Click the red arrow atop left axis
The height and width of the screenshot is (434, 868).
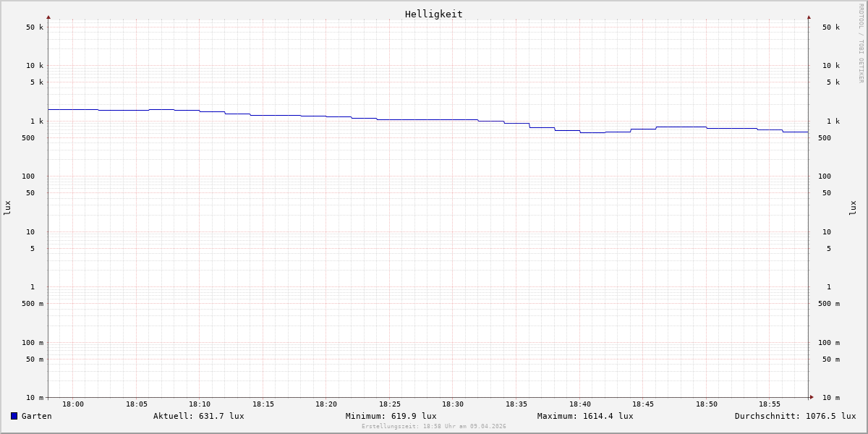48,17
